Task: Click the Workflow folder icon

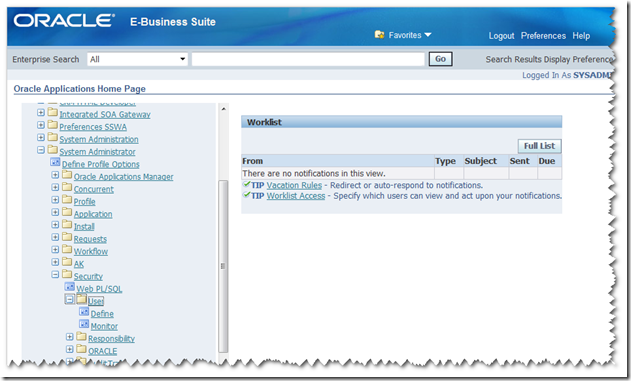Action: pos(67,249)
